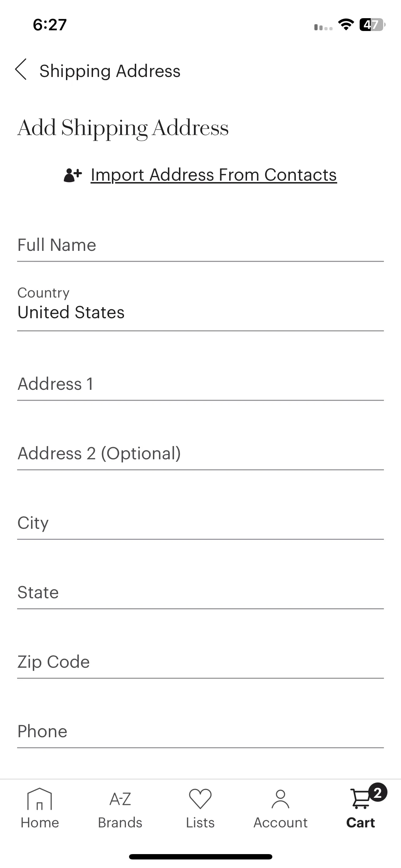Focus the Address 1 field
Viewport: 401px width, 868px height.
pyautogui.click(x=200, y=384)
